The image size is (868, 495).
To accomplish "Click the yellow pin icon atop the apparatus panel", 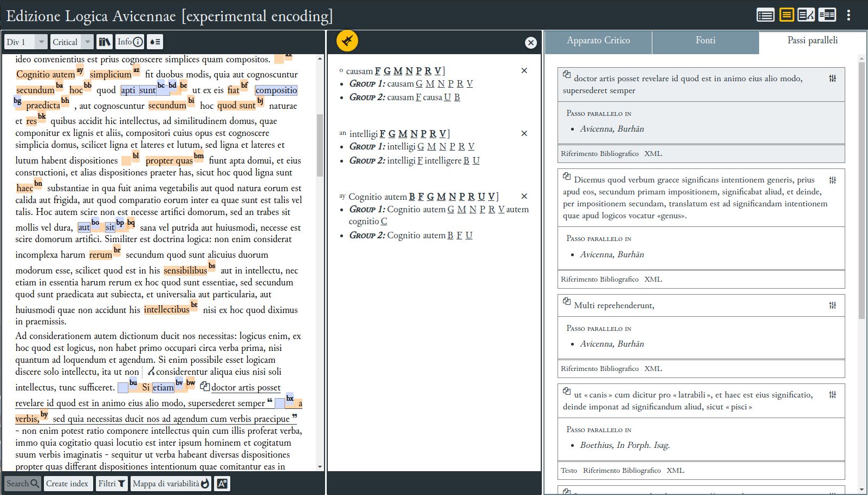I will 347,40.
